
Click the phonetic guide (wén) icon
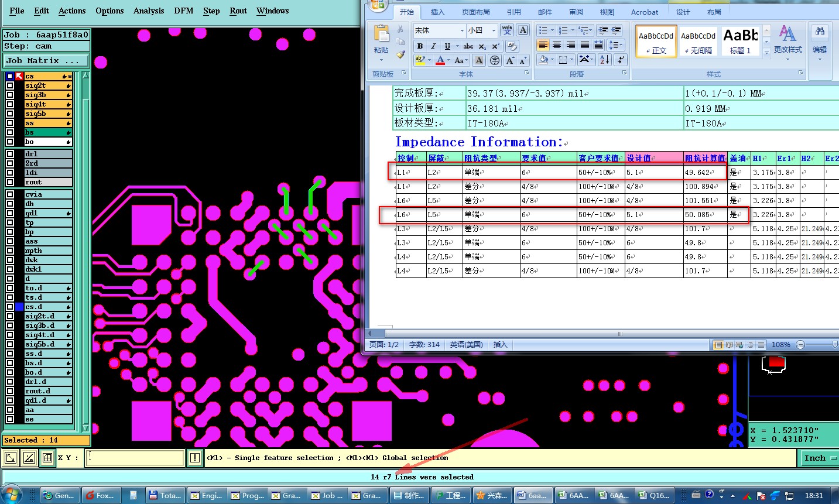pyautogui.click(x=507, y=30)
